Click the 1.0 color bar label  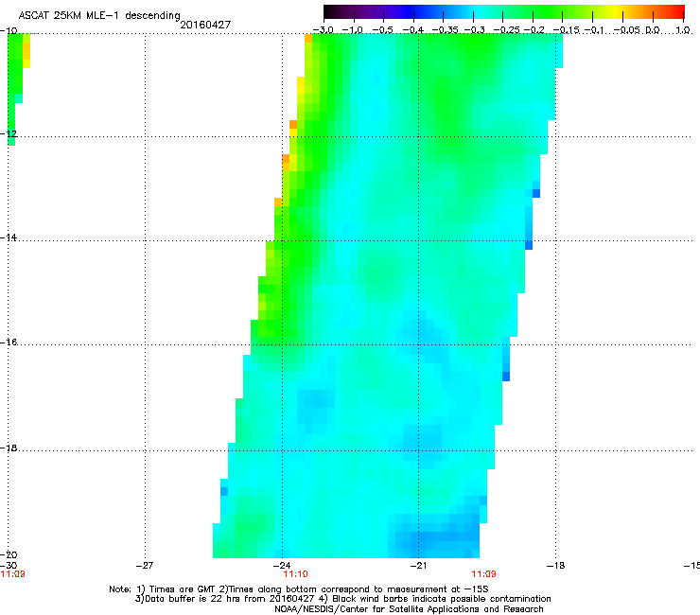[683, 30]
